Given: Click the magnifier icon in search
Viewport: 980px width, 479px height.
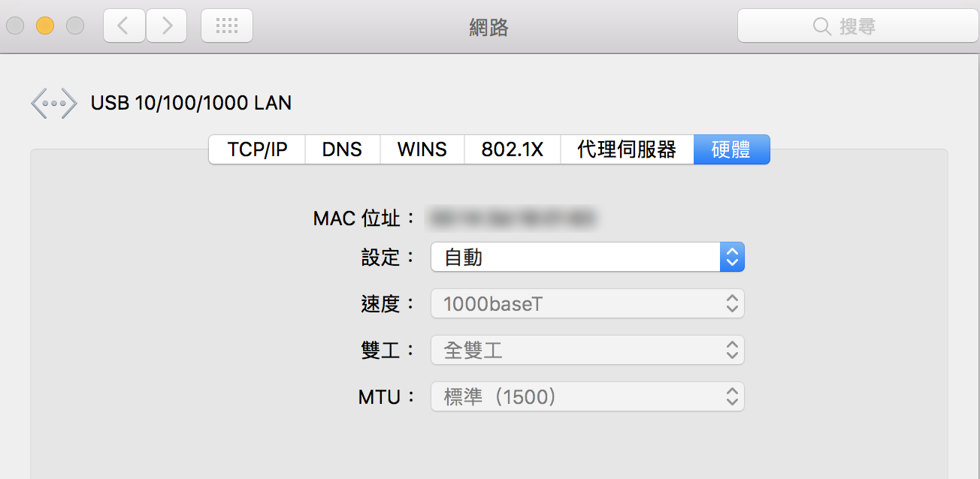Looking at the screenshot, I should point(822,27).
